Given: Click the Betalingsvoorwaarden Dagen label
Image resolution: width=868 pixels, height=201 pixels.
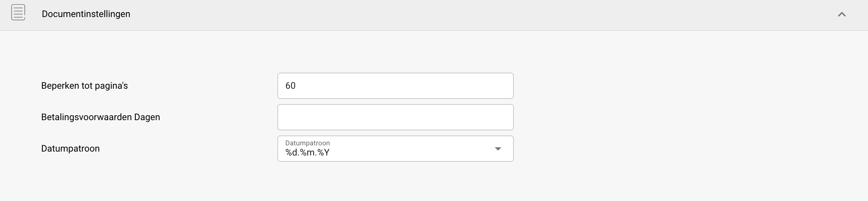Looking at the screenshot, I should (100, 117).
